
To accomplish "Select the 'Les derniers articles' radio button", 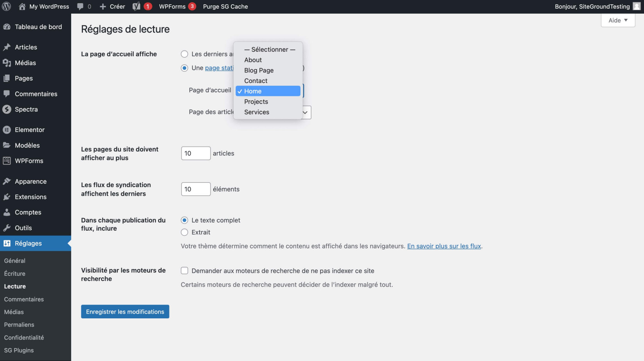I will (185, 54).
